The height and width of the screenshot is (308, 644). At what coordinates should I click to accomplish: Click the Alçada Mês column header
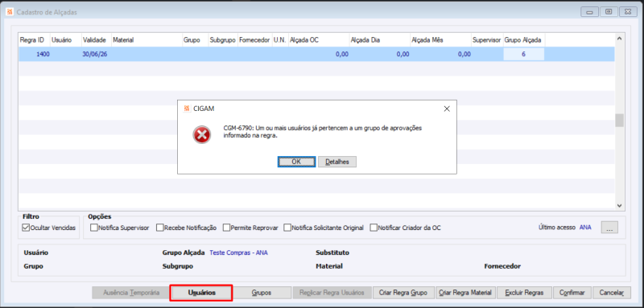pyautogui.click(x=440, y=40)
